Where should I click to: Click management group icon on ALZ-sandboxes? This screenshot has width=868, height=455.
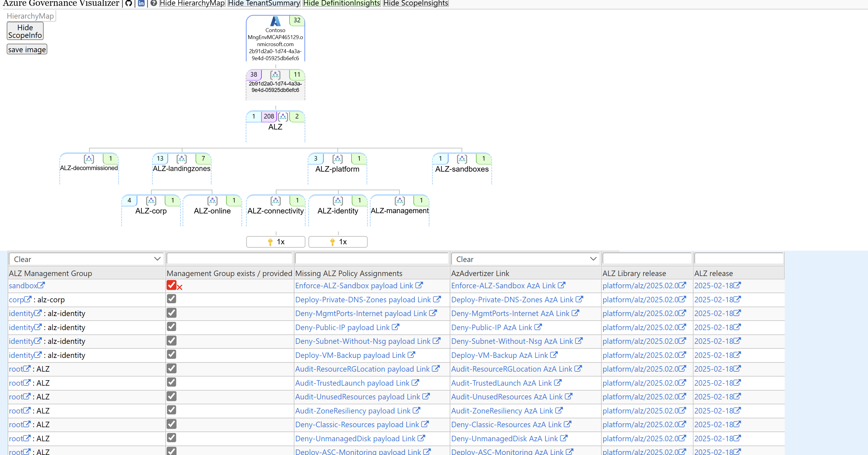click(x=462, y=159)
